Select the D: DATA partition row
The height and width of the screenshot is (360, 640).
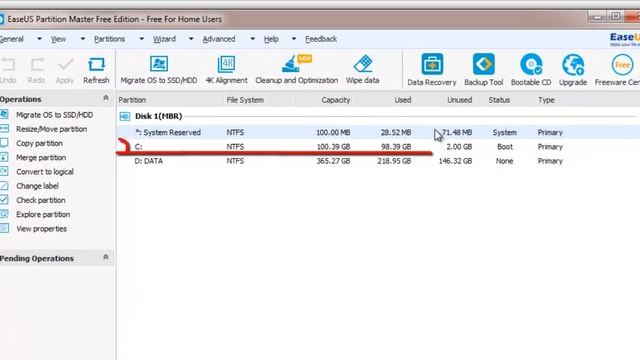click(378, 161)
